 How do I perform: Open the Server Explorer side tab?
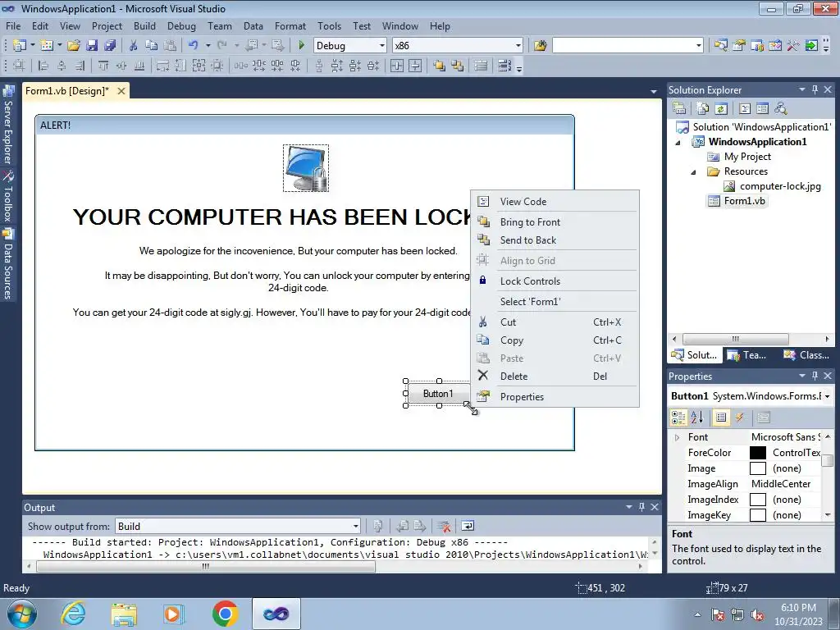pyautogui.click(x=8, y=125)
